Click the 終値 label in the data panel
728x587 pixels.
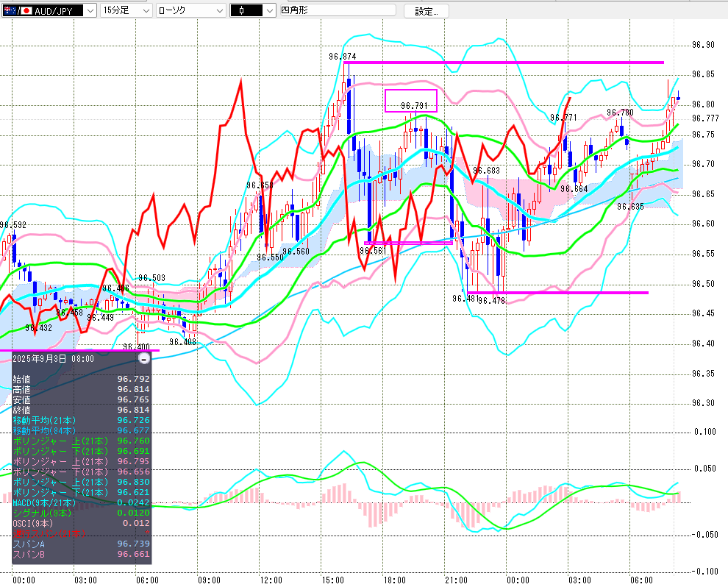tap(21, 410)
